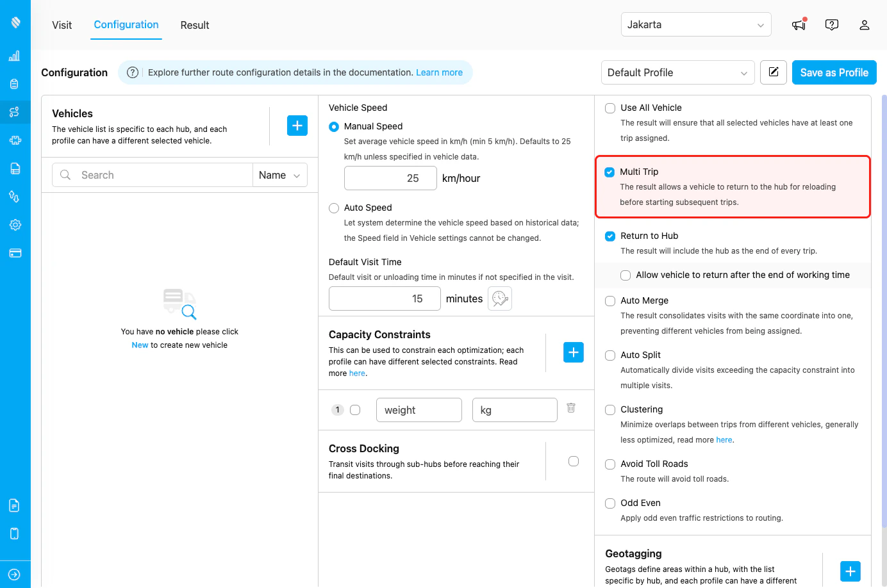This screenshot has width=887, height=588.
Task: Click the Cross Docking heading
Action: [x=364, y=448]
